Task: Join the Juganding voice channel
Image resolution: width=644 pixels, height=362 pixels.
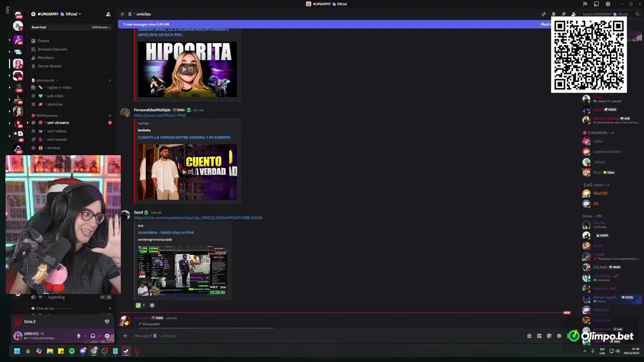Action: [71, 297]
